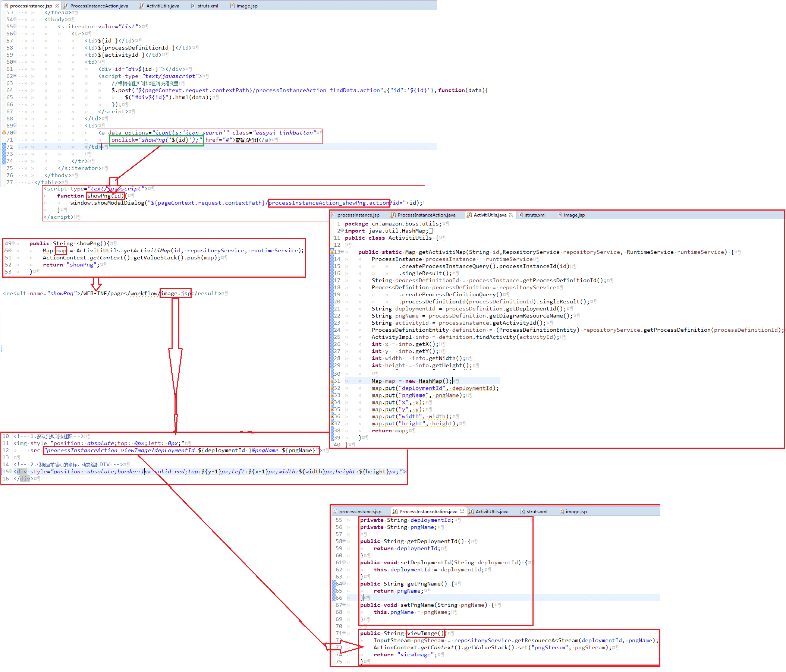This screenshot has width=786, height=672.
Task: Collapse setPngName method fold on line 67
Action: pyautogui.click(x=344, y=605)
